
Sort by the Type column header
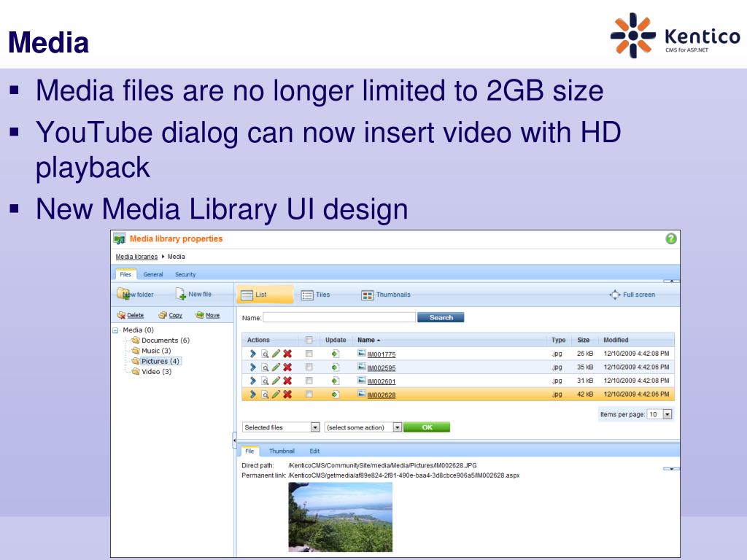point(558,340)
